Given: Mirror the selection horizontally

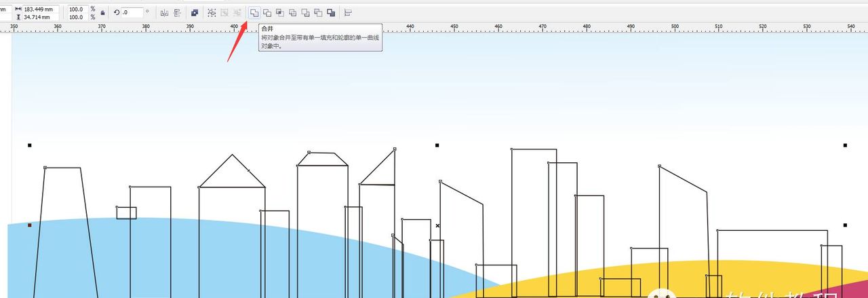Looking at the screenshot, I should pos(164,12).
